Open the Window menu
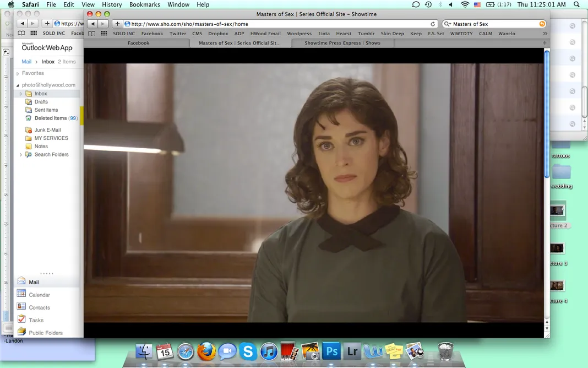This screenshot has height=368, width=588. [178, 4]
